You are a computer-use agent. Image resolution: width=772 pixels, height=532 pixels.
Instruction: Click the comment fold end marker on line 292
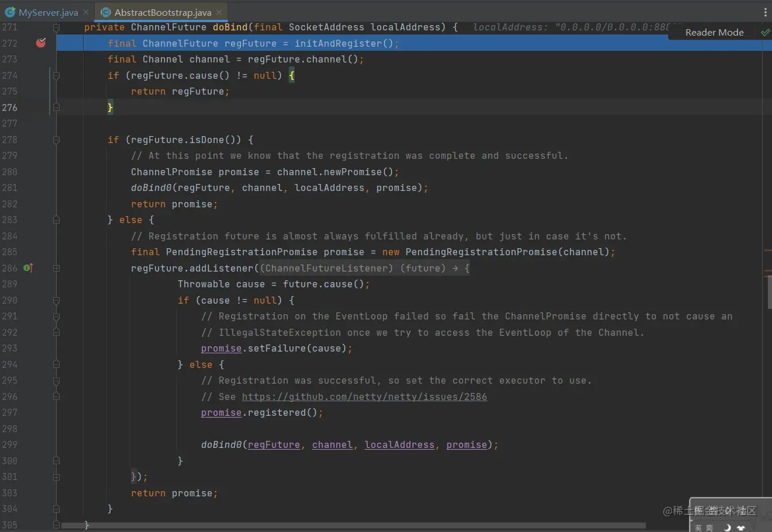(56, 332)
